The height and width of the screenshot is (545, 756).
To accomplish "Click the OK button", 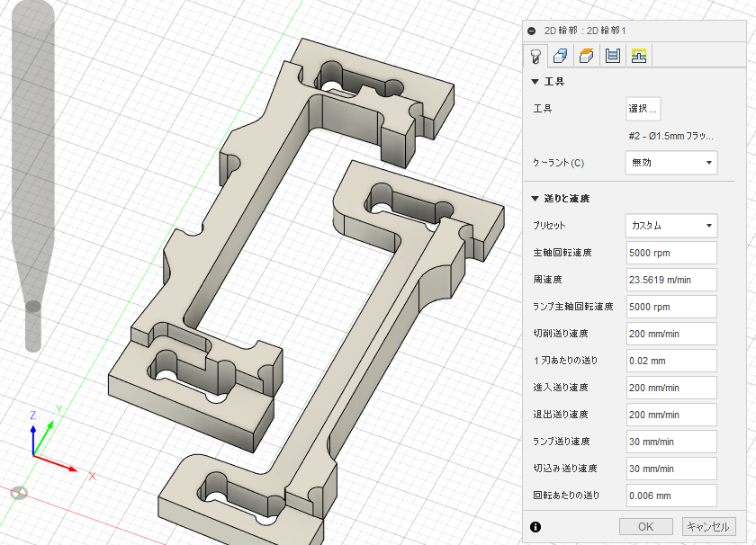I will (x=645, y=527).
